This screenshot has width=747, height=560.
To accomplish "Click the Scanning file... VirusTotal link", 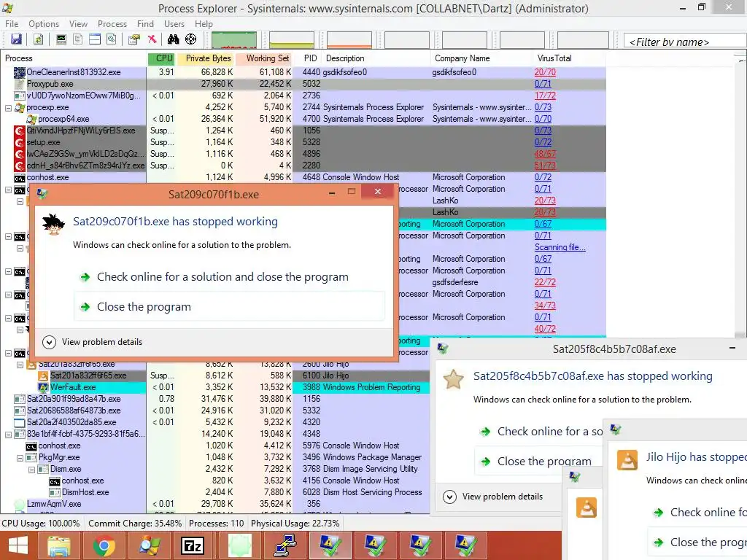I will coord(560,247).
